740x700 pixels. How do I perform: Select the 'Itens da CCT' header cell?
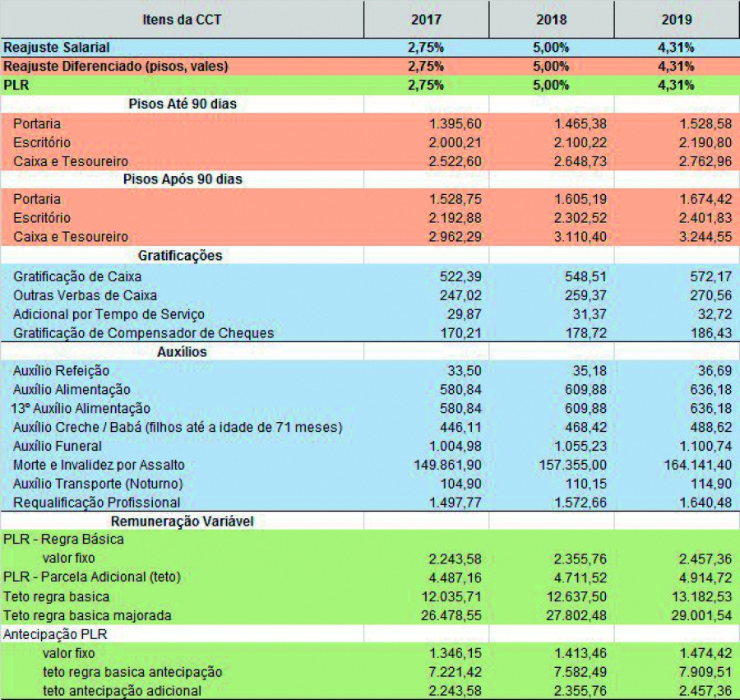[x=183, y=20]
